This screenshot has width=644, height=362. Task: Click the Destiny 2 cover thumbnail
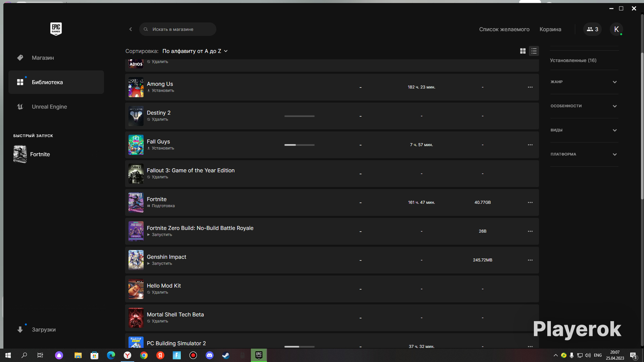coord(136,116)
